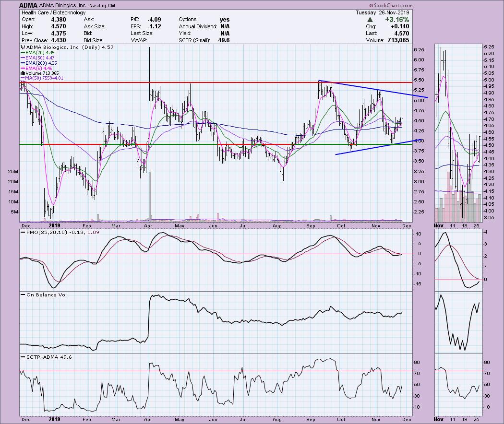Click the Low value 4.375
Image resolution: width=504 pixels, height=424 pixels.
click(x=58, y=34)
